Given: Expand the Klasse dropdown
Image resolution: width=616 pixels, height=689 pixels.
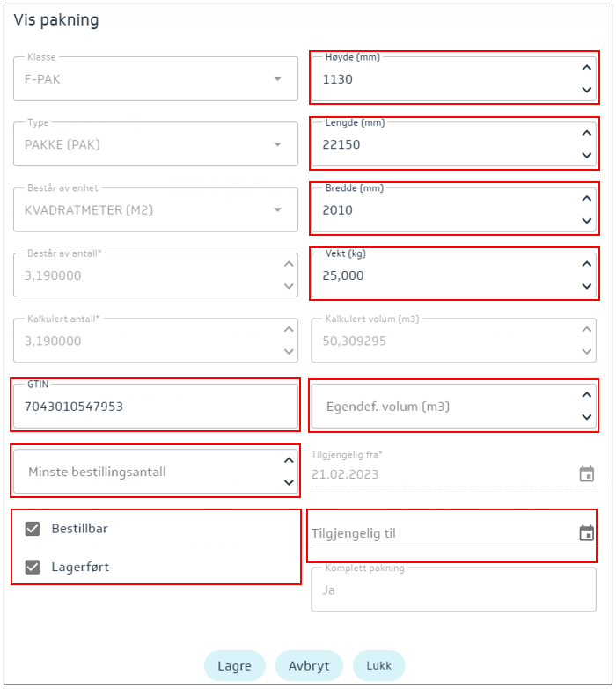Looking at the screenshot, I should pyautogui.click(x=278, y=79).
